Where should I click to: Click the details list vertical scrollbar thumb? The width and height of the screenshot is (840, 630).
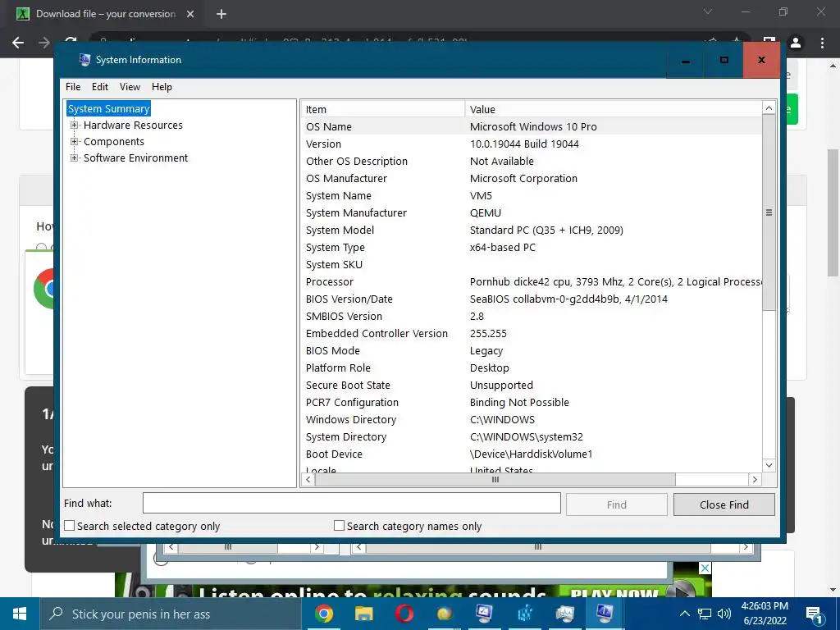(x=769, y=212)
